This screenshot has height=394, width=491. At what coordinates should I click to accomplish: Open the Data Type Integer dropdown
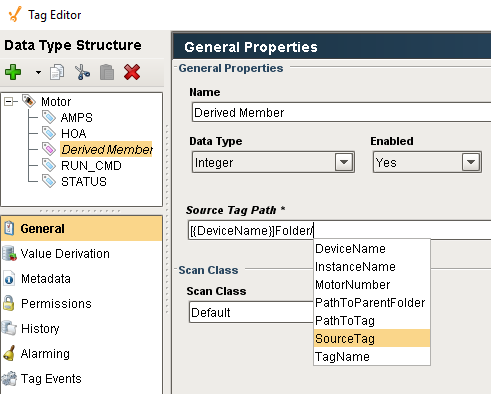pyautogui.click(x=273, y=162)
